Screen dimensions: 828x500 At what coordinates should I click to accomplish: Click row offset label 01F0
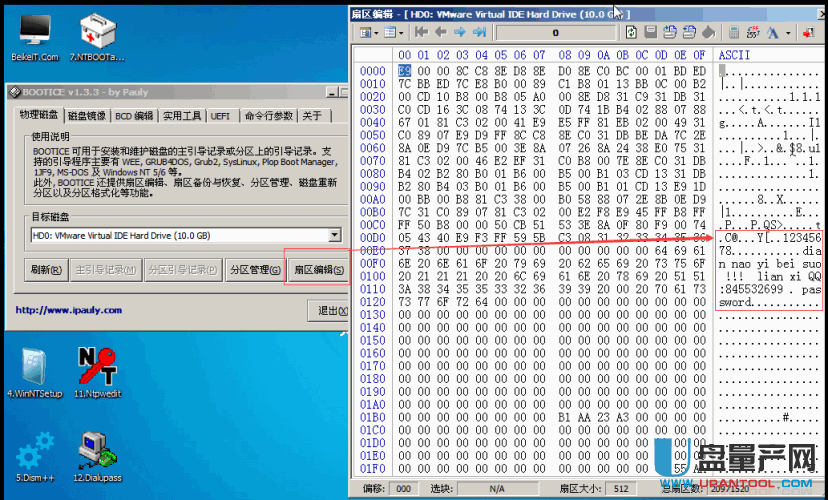tap(373, 468)
